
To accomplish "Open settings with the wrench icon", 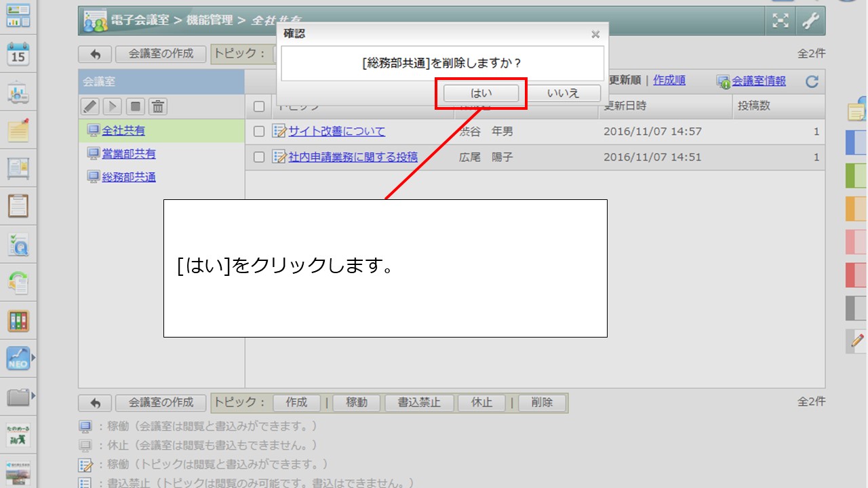I will [810, 21].
